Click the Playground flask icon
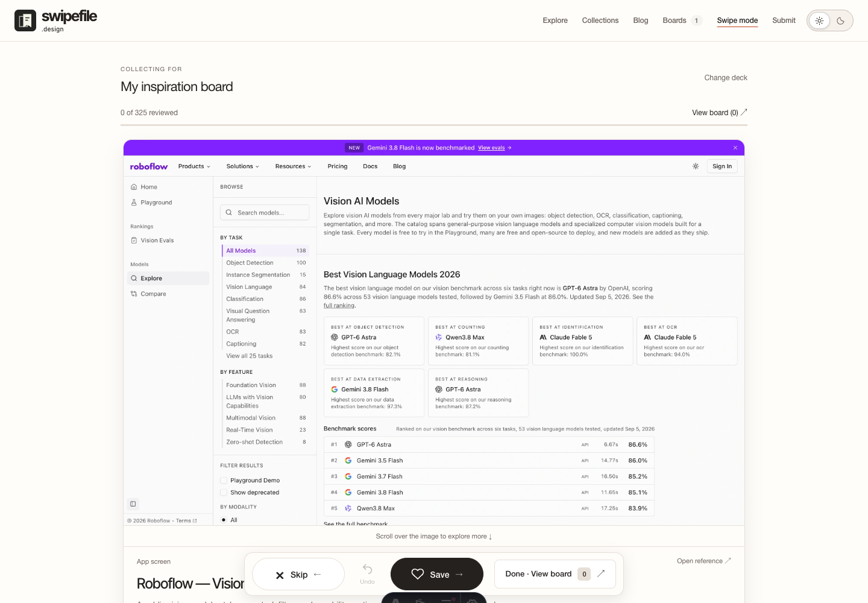 134,203
